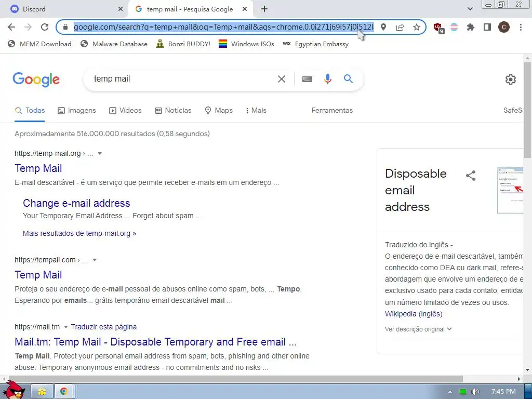532x399 pixels.
Task: Expand options for mail.tm result
Action: point(66,327)
